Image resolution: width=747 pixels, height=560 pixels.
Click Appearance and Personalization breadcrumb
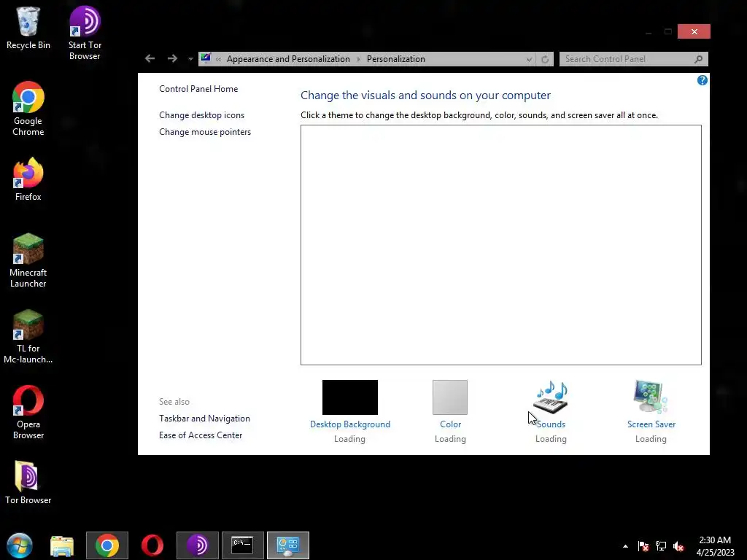point(288,59)
